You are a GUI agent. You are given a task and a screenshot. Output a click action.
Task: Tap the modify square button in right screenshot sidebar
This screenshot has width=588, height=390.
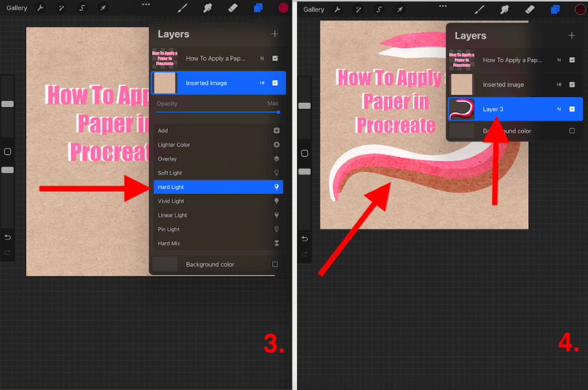point(304,153)
